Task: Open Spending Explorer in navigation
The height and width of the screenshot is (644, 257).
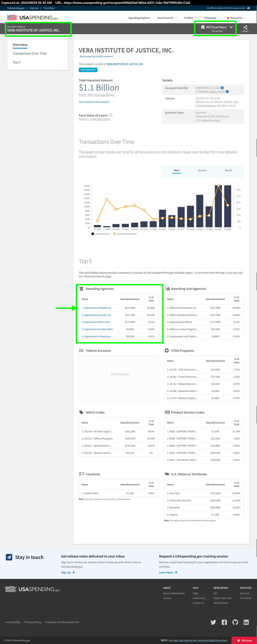Action: 139,18
